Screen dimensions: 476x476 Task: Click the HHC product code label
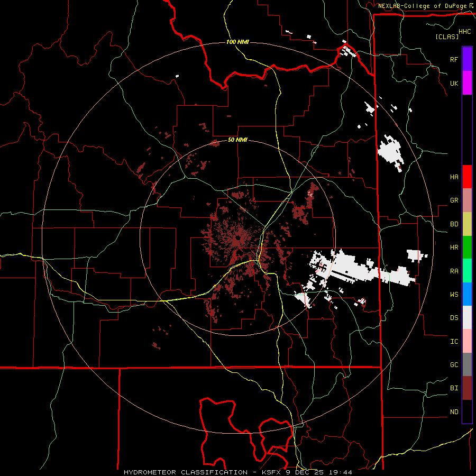(x=465, y=32)
